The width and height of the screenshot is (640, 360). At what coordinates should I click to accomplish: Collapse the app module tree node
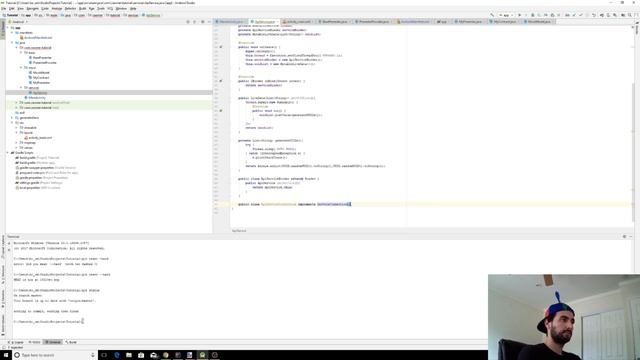point(8,28)
